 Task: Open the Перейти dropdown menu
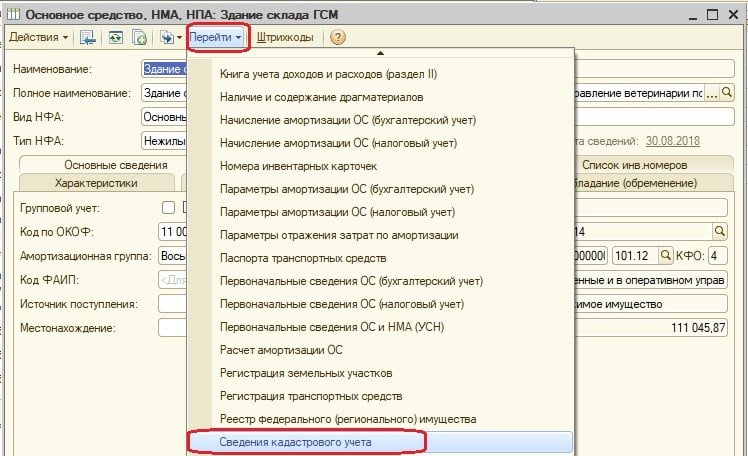(216, 37)
